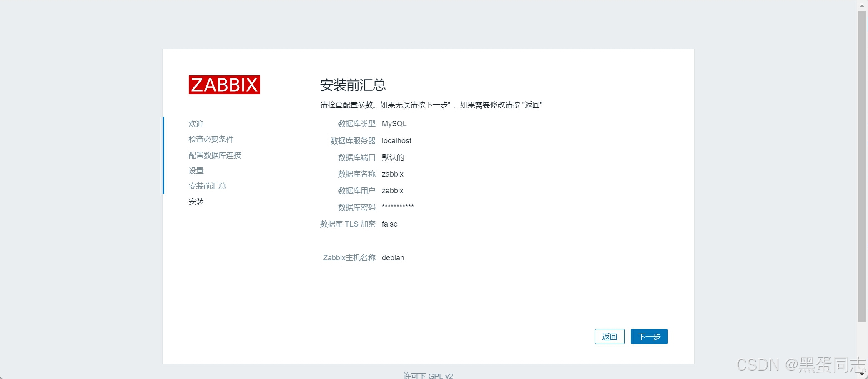Click the 数据库用户 label

[356, 191]
